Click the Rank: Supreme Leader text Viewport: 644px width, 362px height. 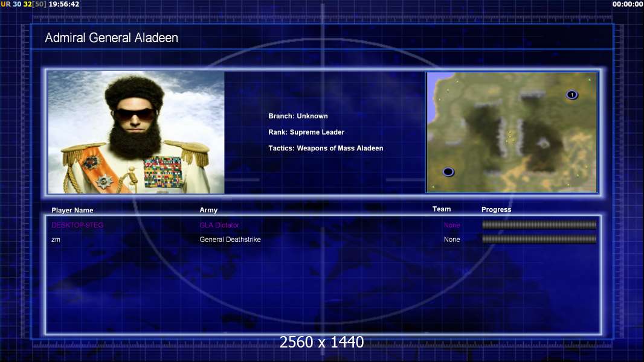tap(306, 132)
